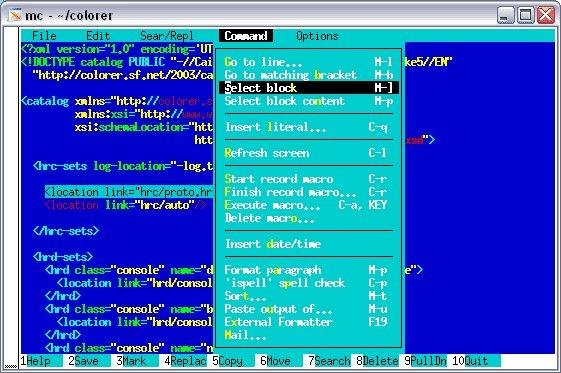
Task: Click the highlighted location link="hrc/proto.hr line
Action: point(128,192)
